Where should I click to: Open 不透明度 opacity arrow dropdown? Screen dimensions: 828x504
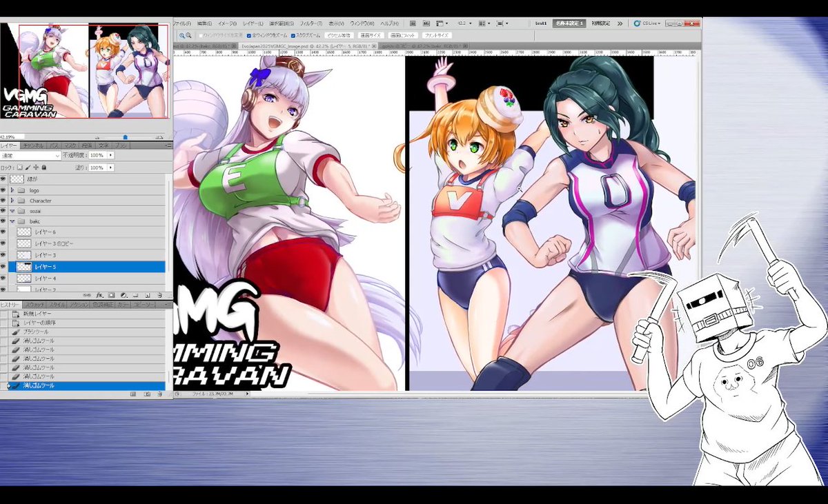tap(111, 156)
